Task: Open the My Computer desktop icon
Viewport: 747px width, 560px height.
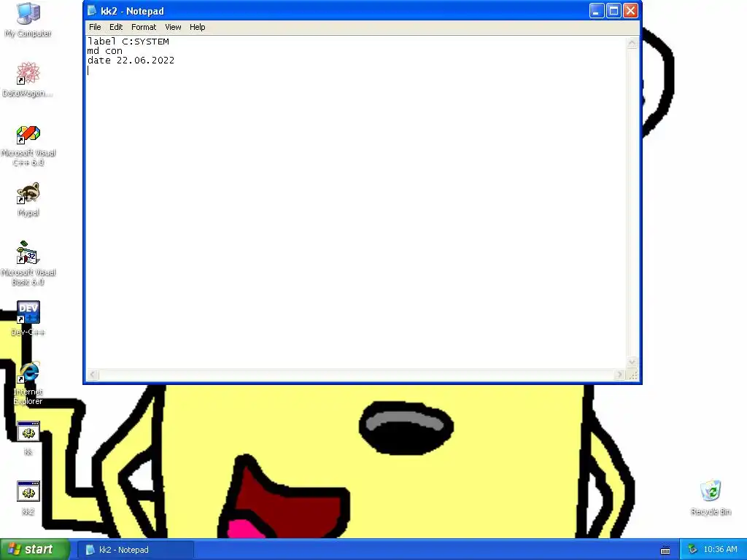Action: [28, 20]
